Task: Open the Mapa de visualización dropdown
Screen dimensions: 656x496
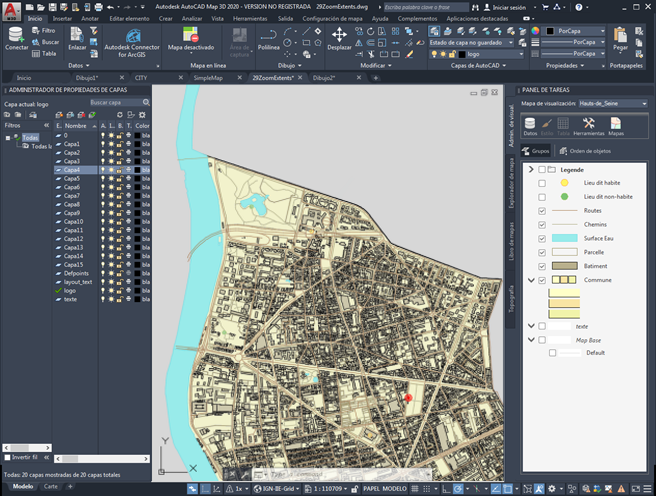Action: tap(618, 103)
